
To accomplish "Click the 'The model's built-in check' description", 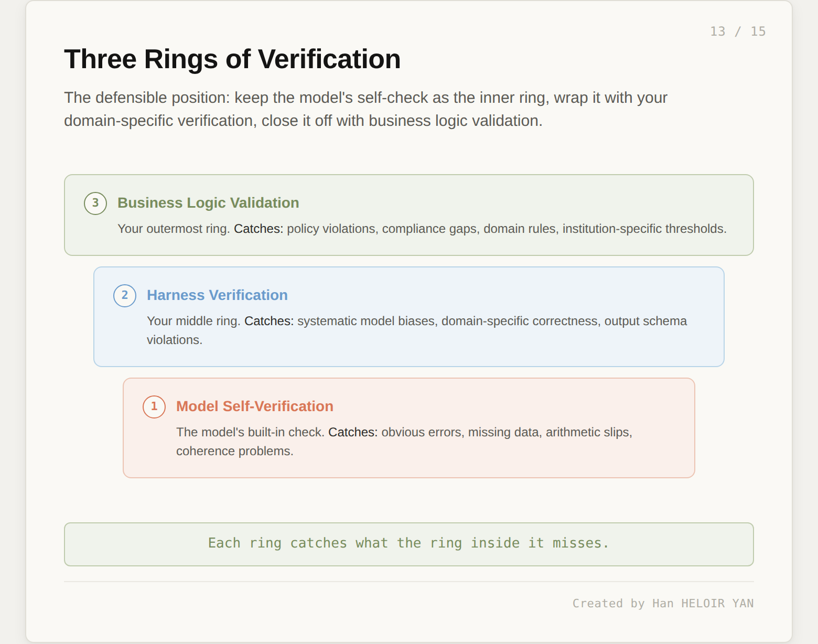I will [404, 442].
